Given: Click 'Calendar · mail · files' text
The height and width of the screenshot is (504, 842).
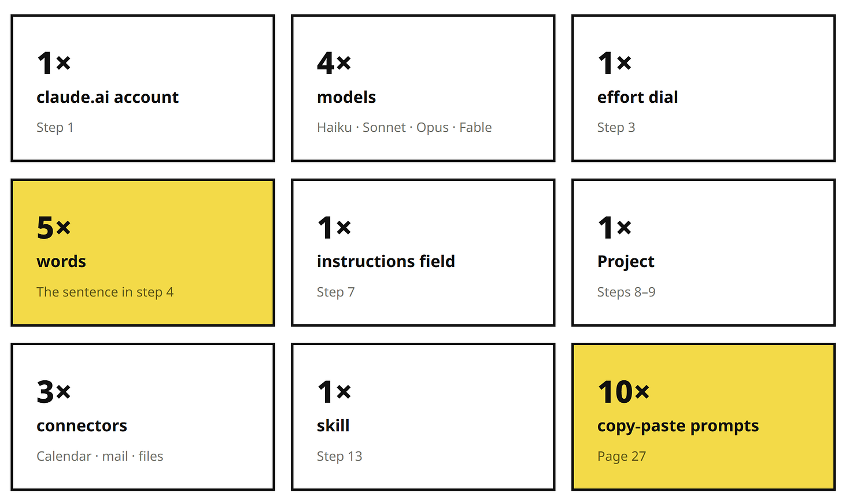Looking at the screenshot, I should (x=99, y=456).
